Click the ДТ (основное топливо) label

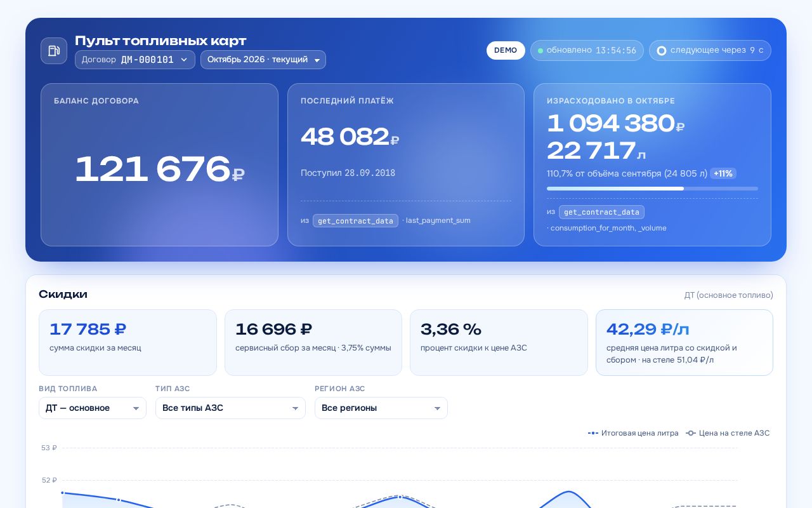(x=728, y=295)
